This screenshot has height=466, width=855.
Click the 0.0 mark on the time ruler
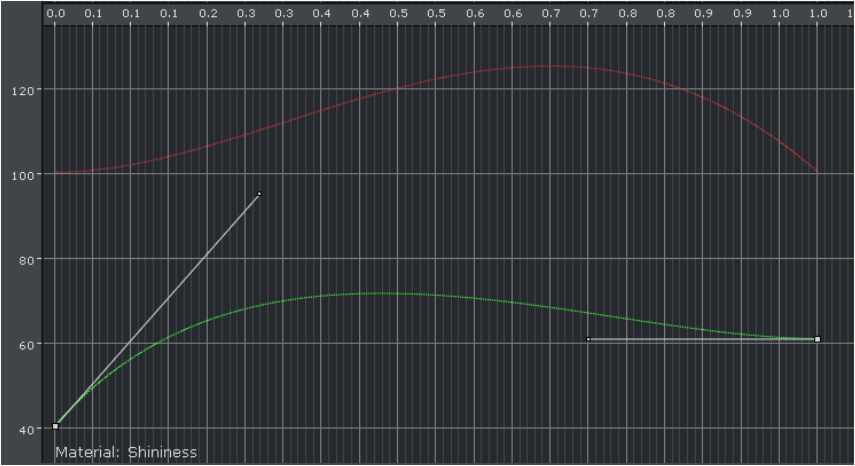click(x=56, y=15)
